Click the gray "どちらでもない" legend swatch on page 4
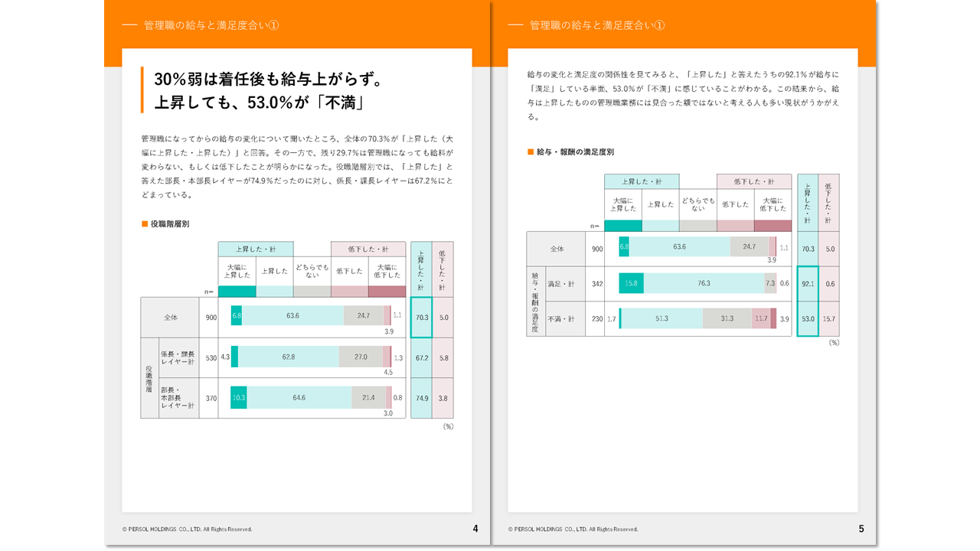This screenshot has height=551, width=980. coord(312,292)
